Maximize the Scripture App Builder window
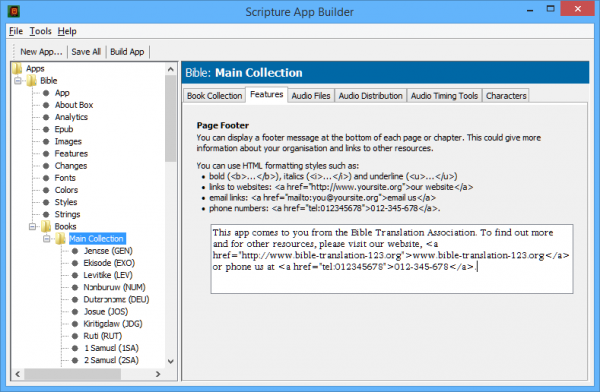 [x=550, y=9]
